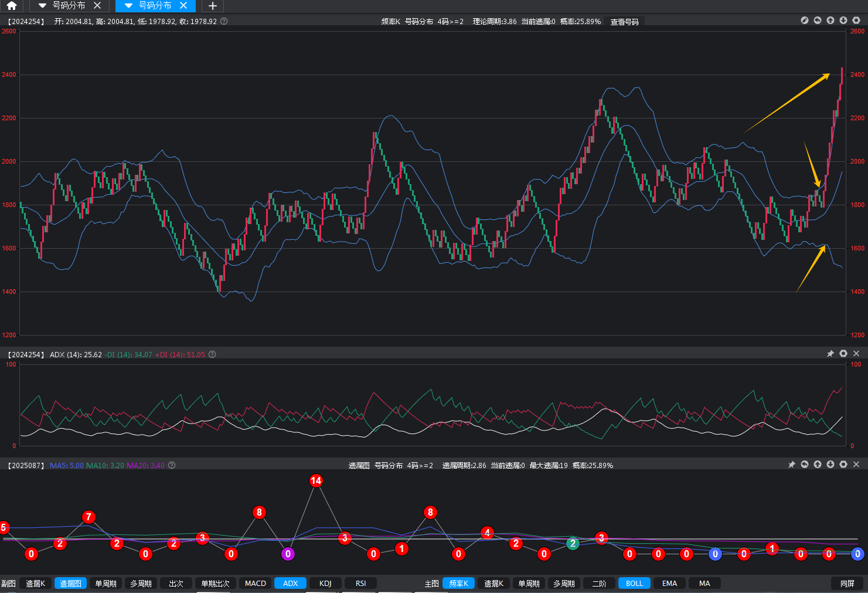This screenshot has height=593, width=868.
Task: Select miss marker 4 point
Action: point(488,533)
